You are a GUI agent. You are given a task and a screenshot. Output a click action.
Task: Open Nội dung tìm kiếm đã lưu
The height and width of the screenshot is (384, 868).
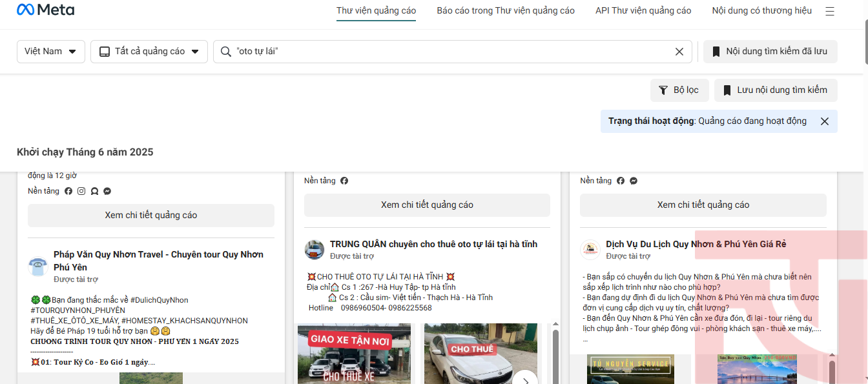tap(770, 52)
